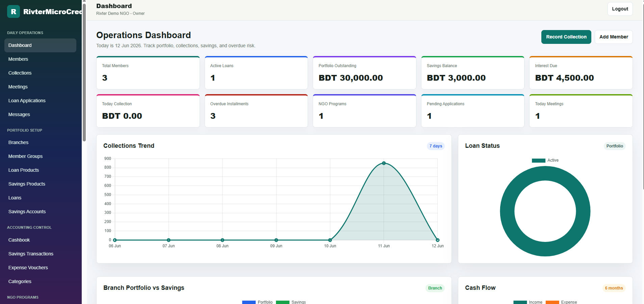
Task: Click the RivterMicroCredit R logo icon
Action: click(14, 11)
